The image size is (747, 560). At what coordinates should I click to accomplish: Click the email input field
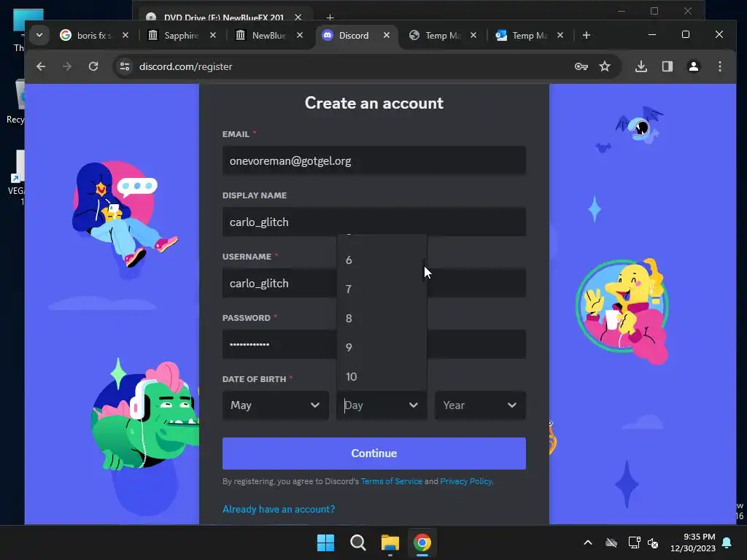click(374, 160)
